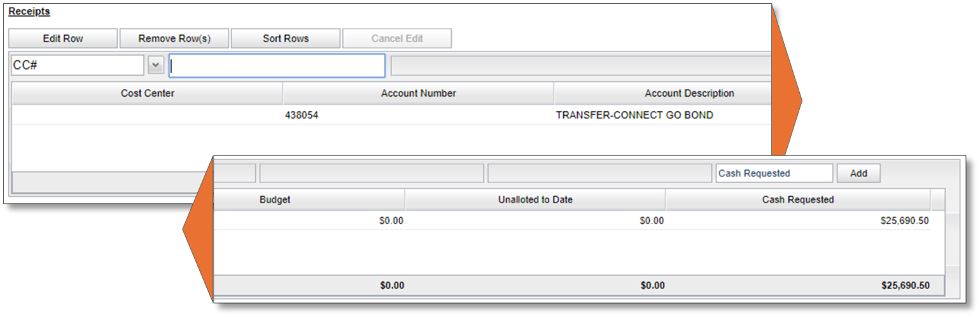The width and height of the screenshot is (980, 317).
Task: Click the Cost Center column header
Action: pos(147,93)
